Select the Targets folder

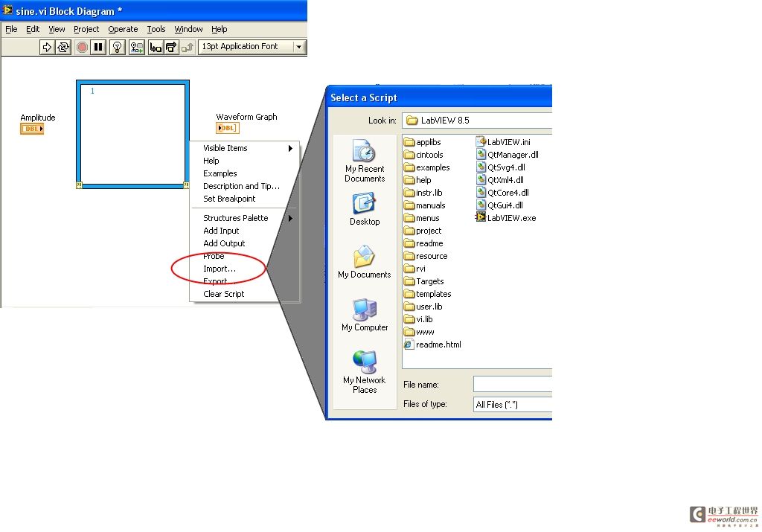click(x=423, y=281)
